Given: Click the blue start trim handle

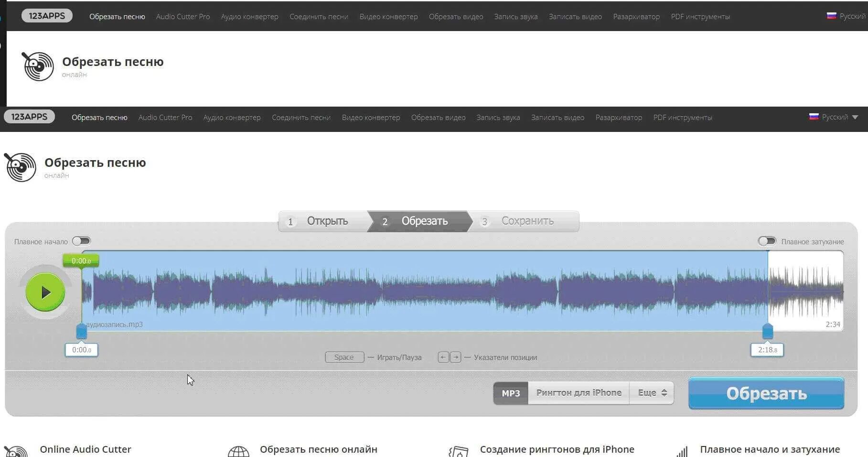Looking at the screenshot, I should [x=82, y=331].
